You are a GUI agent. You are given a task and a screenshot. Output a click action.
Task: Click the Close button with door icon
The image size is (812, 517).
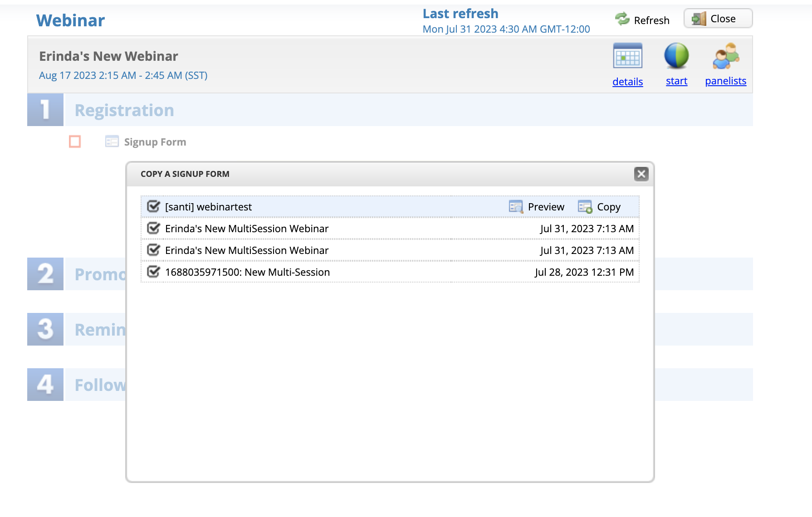(718, 19)
